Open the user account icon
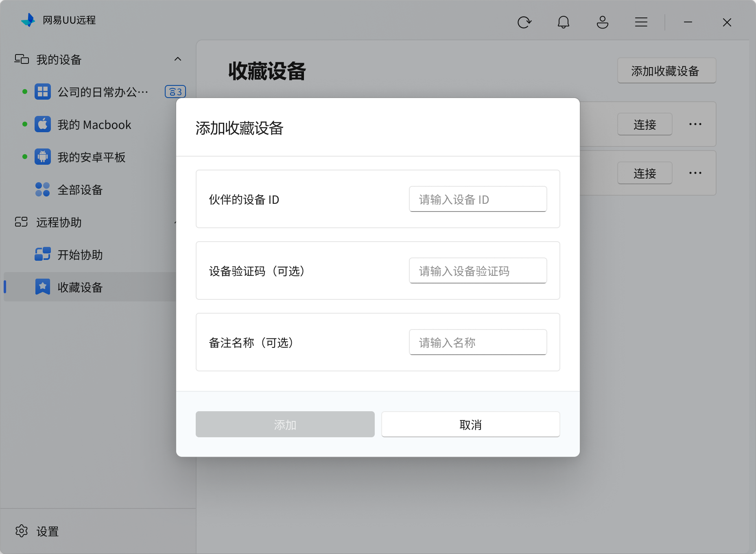Viewport: 756px width, 554px height. click(602, 22)
